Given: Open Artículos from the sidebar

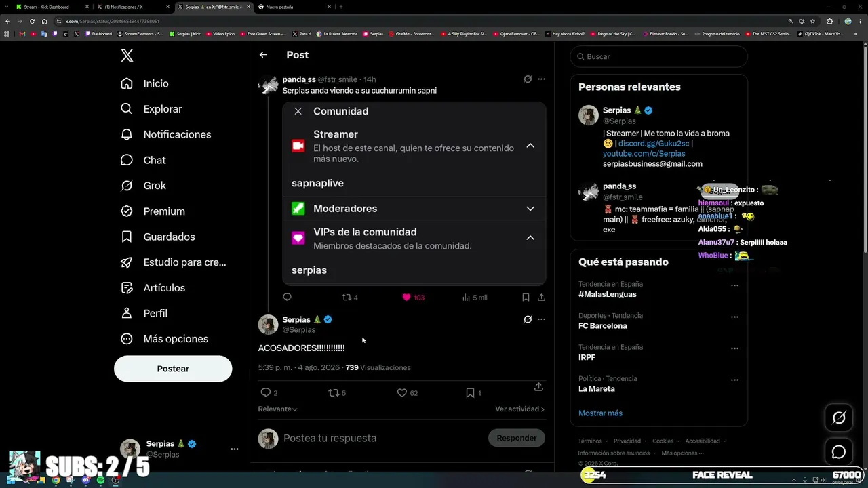Looking at the screenshot, I should pos(153,288).
